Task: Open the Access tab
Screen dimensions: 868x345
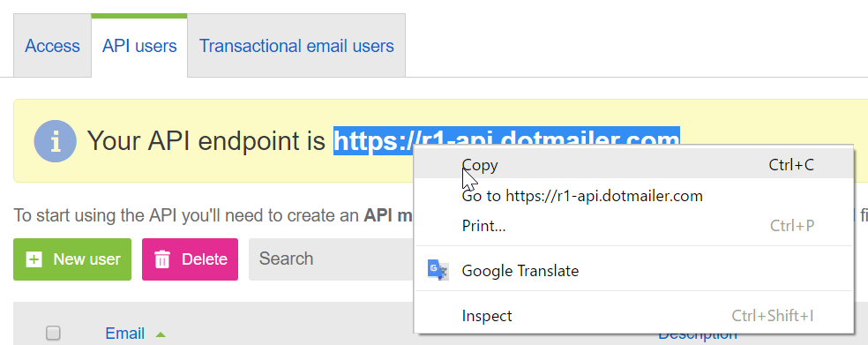Action: click(52, 45)
